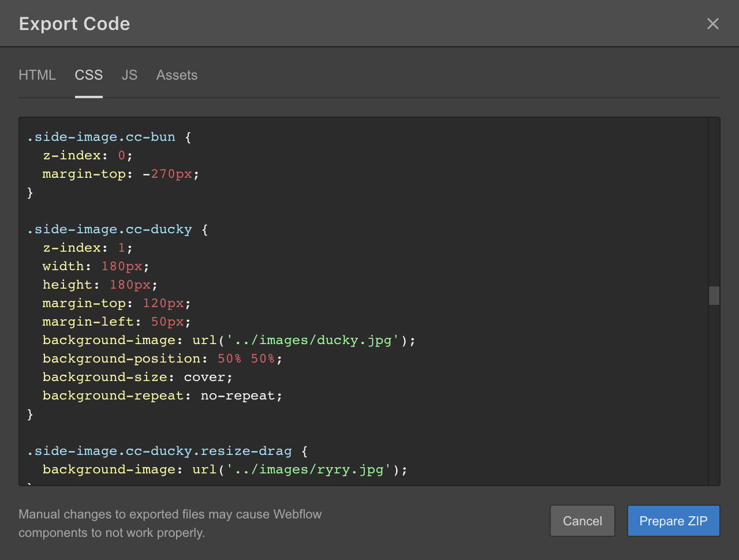
Task: Click the background-repeat: no-repeat line
Action: point(162,395)
